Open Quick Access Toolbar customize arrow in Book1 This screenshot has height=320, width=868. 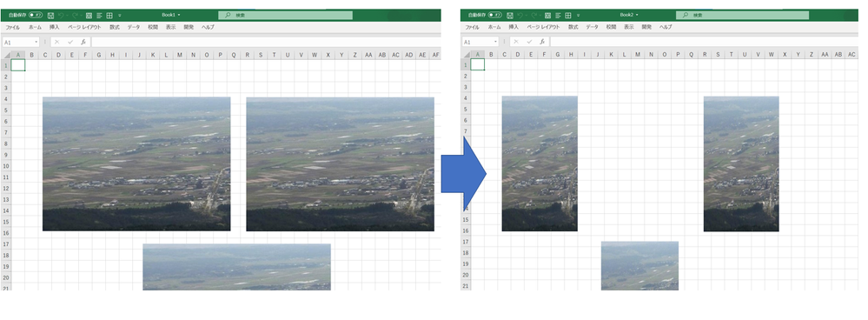point(120,16)
